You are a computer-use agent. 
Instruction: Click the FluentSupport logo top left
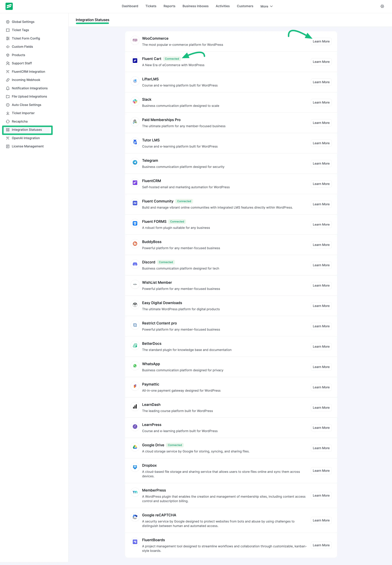pos(9,6)
